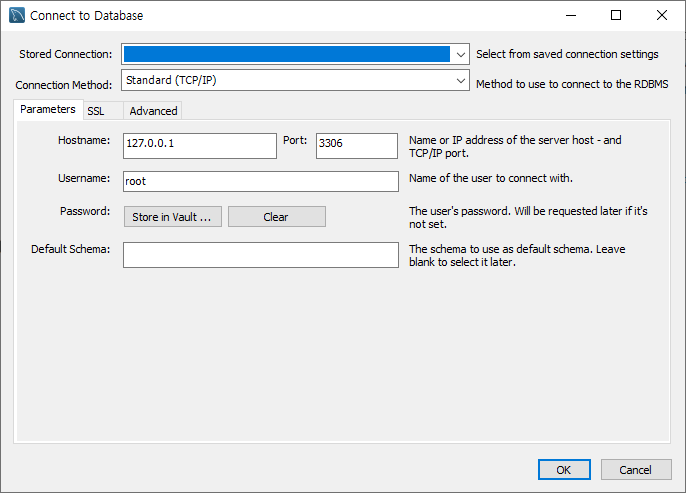Image resolution: width=686 pixels, height=493 pixels.
Task: Click 'Method to use to connect' description
Action: (x=572, y=84)
